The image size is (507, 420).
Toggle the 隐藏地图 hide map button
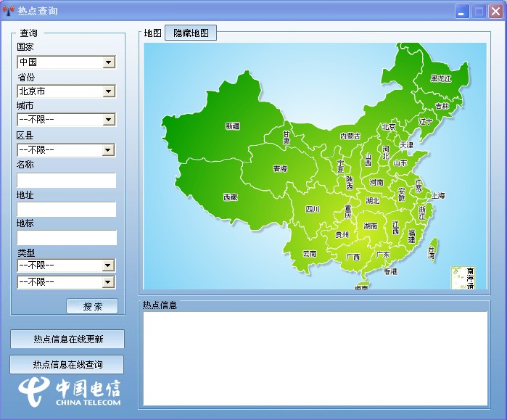pos(190,33)
